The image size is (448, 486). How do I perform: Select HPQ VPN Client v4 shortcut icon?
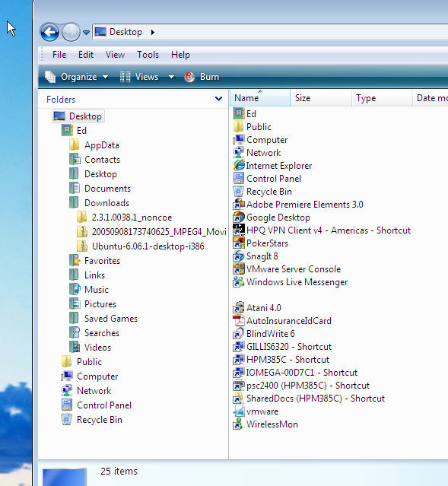pyautogui.click(x=239, y=230)
